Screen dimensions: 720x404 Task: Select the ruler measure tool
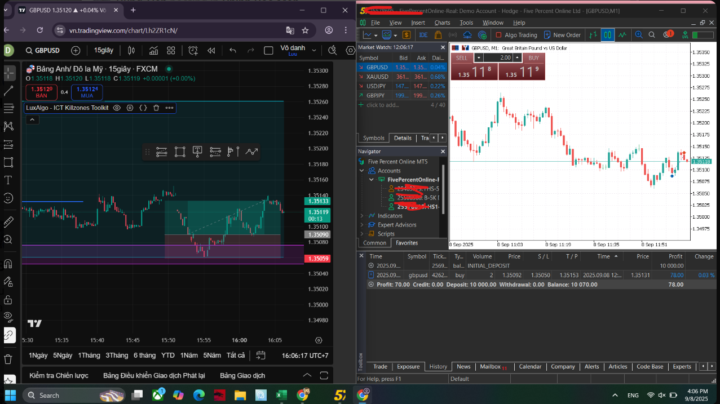pos(8,222)
